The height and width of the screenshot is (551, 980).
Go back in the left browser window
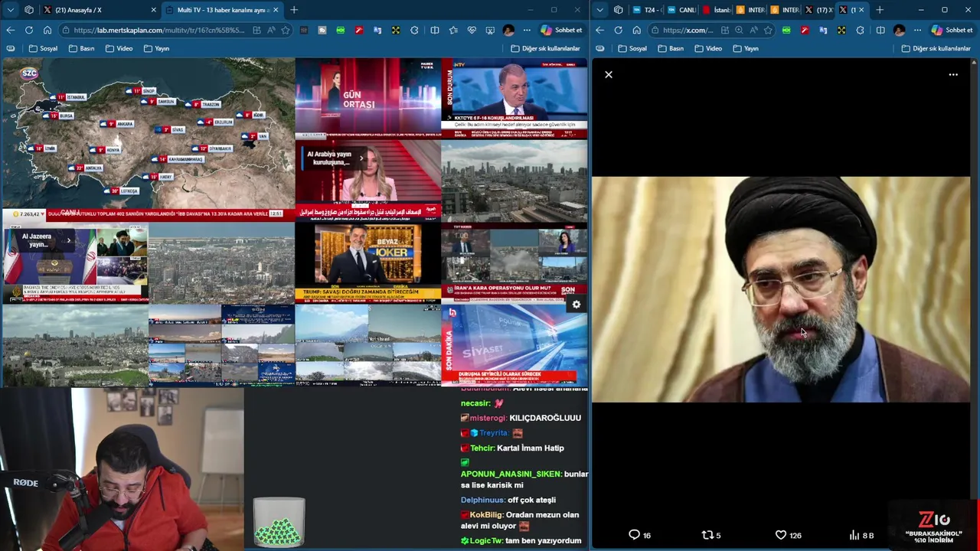point(10,30)
